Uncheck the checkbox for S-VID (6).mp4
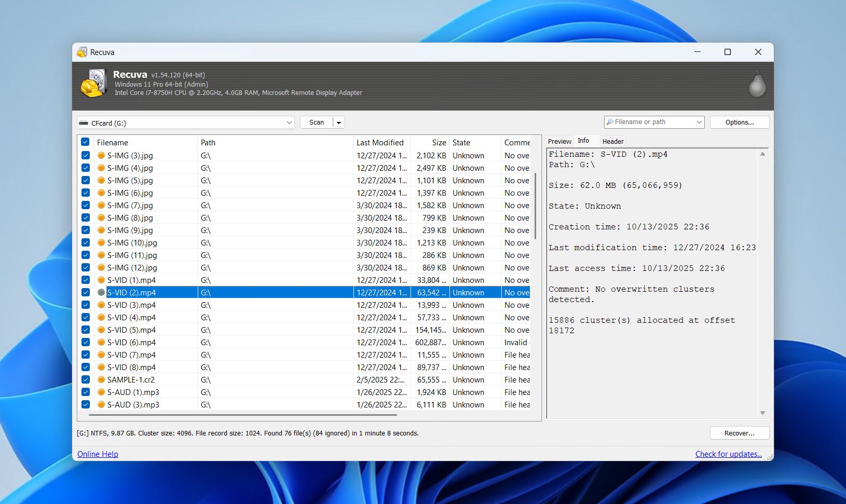Image resolution: width=846 pixels, height=504 pixels. (85, 342)
